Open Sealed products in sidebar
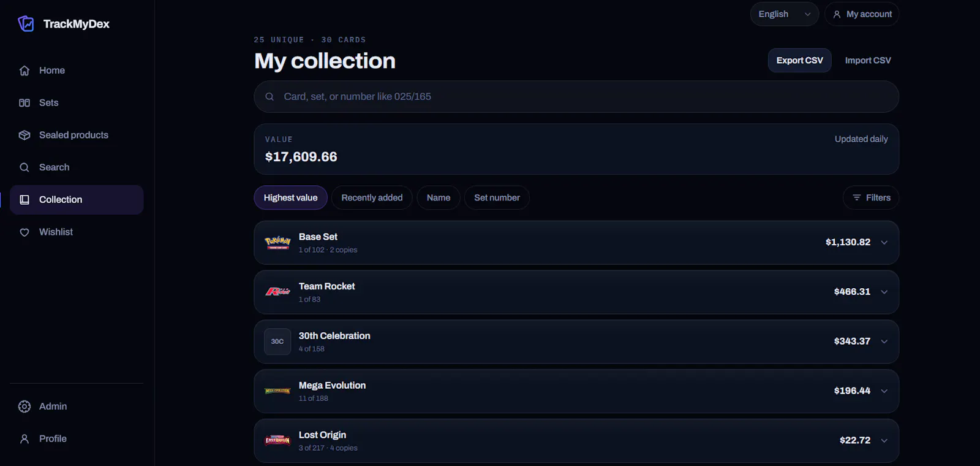This screenshot has height=466, width=980. coord(77,135)
